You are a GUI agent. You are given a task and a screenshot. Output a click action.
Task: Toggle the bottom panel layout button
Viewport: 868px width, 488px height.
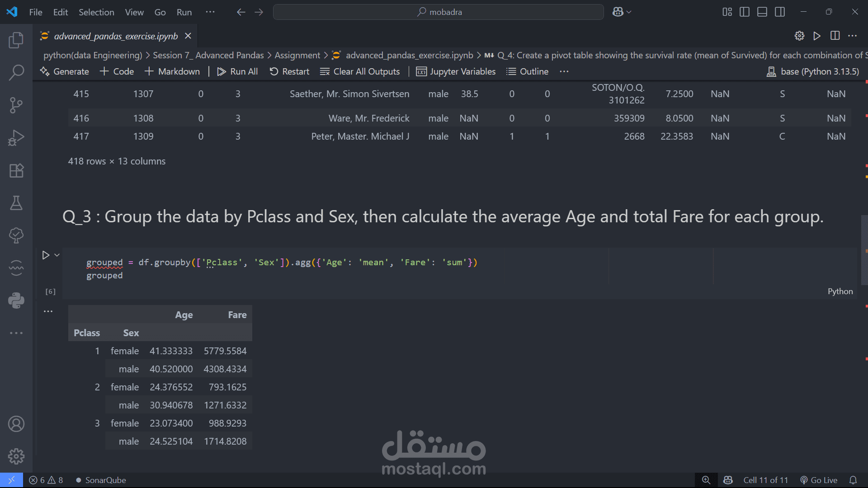[762, 12]
